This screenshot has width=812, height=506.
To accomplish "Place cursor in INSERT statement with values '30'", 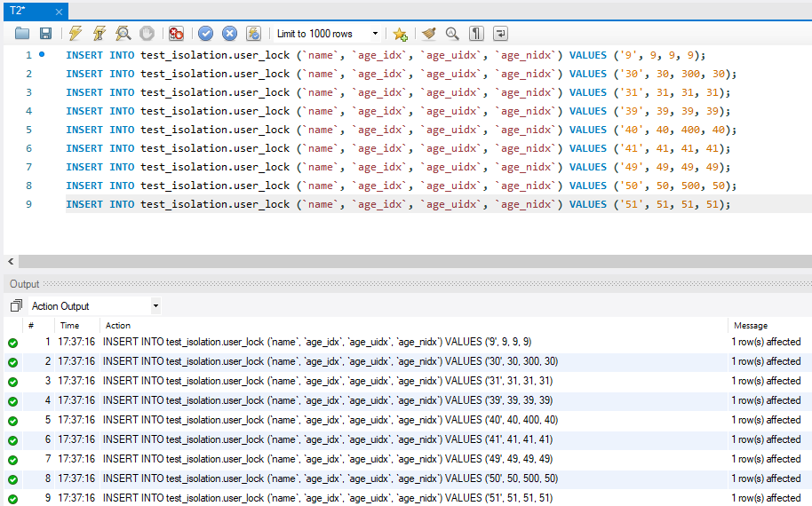I will click(x=401, y=74).
